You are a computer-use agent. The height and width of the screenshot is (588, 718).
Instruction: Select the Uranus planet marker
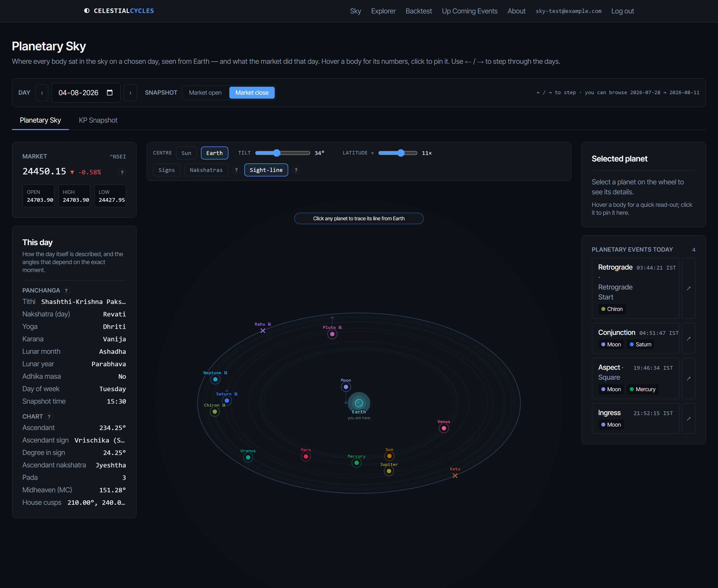click(248, 458)
